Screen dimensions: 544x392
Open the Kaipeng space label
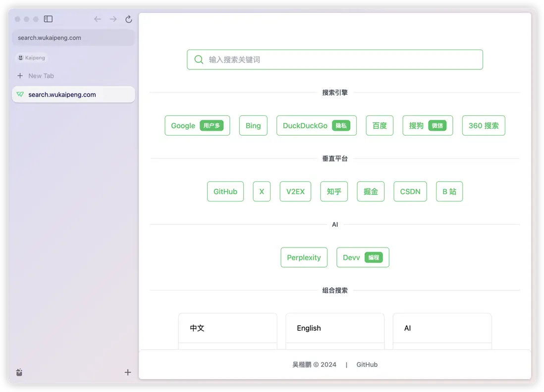(32, 57)
